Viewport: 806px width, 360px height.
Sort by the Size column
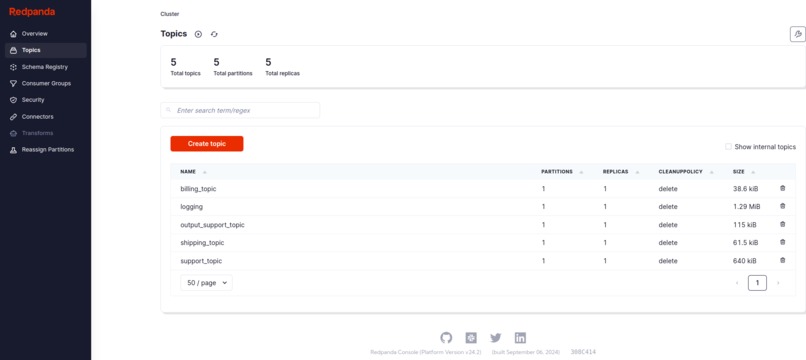click(743, 172)
